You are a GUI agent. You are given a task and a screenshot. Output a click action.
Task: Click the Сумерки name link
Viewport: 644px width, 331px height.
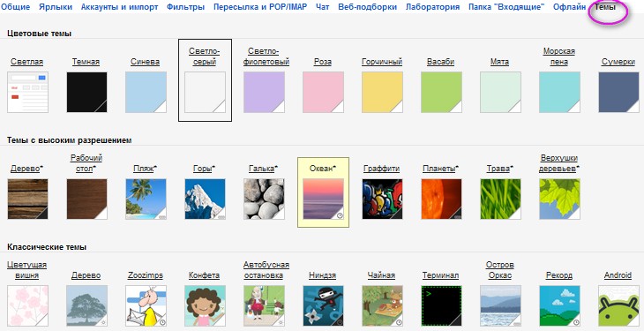click(x=618, y=62)
